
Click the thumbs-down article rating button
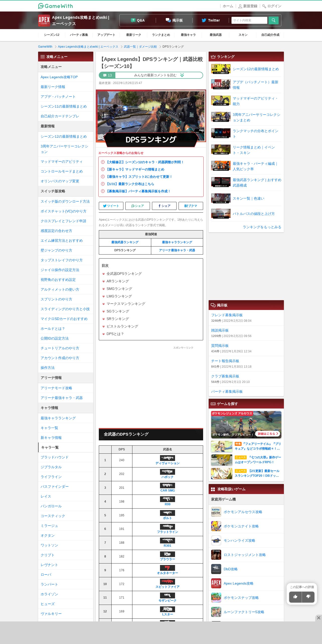tap(308, 597)
